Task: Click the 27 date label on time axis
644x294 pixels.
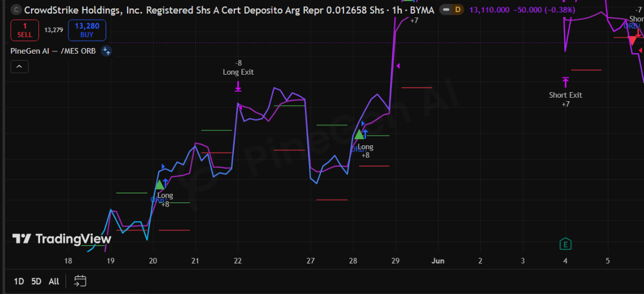Action: click(x=311, y=261)
